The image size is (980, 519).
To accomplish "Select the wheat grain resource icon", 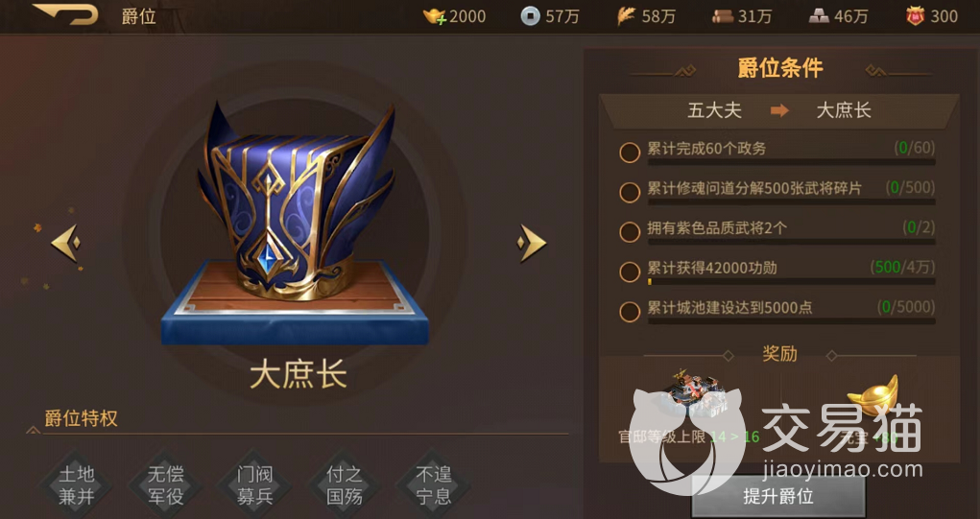I will pyautogui.click(x=626, y=16).
